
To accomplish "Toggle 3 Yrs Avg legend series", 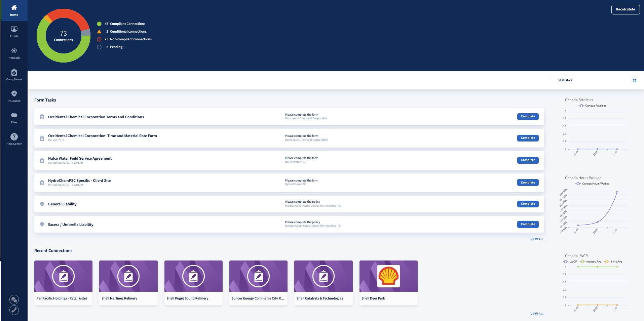I will 613,262.
